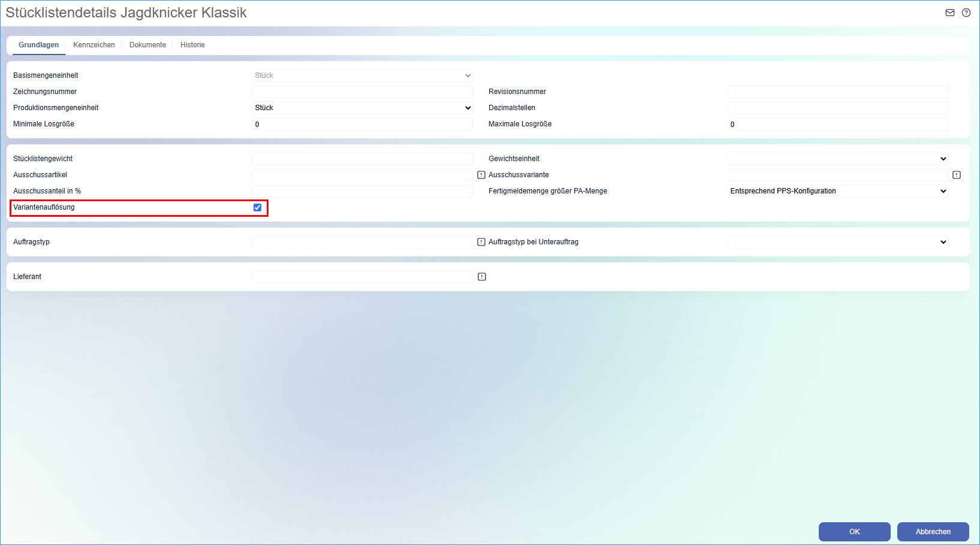
Task: Click the Revisionsnummer input field
Action: (x=838, y=92)
